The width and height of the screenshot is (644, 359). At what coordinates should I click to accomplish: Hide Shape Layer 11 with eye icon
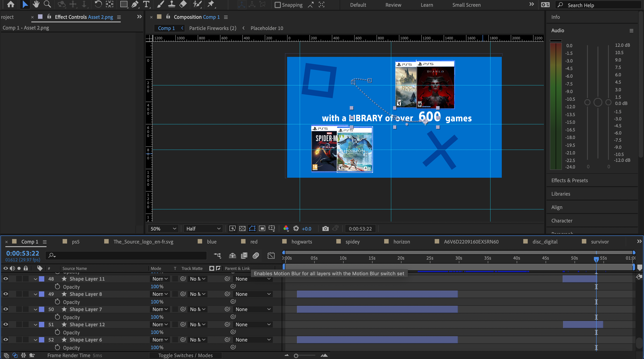[x=6, y=279]
